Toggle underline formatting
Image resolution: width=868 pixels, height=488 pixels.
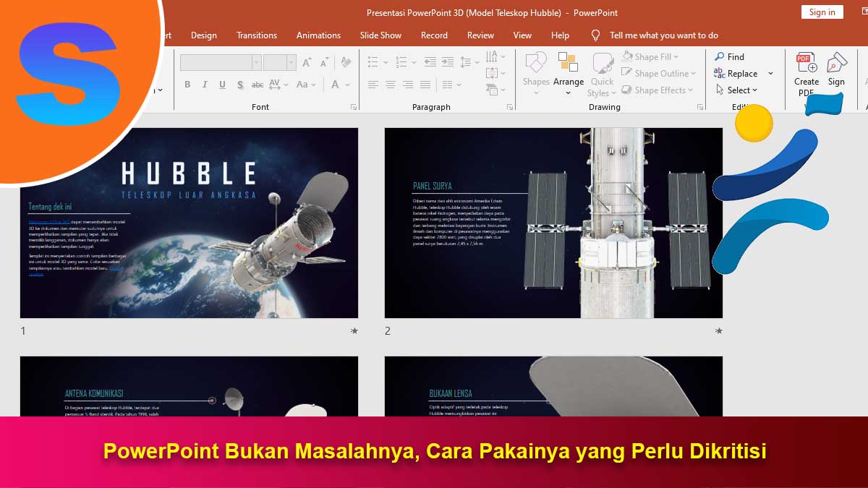[x=222, y=85]
